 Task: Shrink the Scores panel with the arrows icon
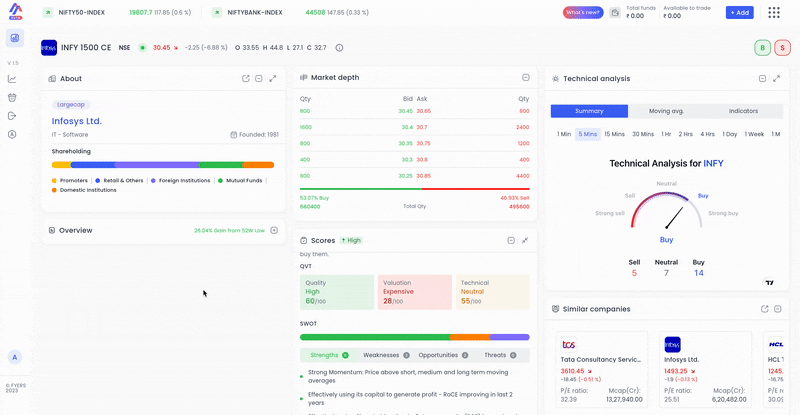(x=525, y=240)
